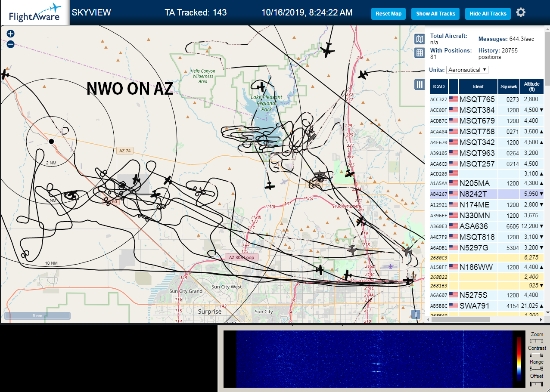Click the TA Tracked: 143 counter
Viewport: 550px width, 392px height.
click(196, 12)
